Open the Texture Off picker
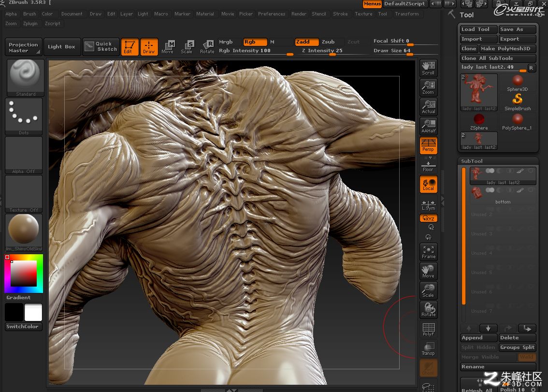Image resolution: width=548 pixels, height=392 pixels. 24,194
